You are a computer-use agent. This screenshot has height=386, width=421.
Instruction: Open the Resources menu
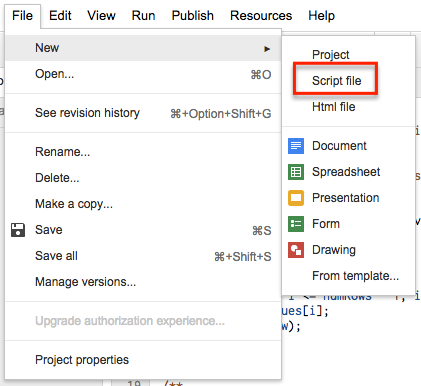pyautogui.click(x=261, y=16)
